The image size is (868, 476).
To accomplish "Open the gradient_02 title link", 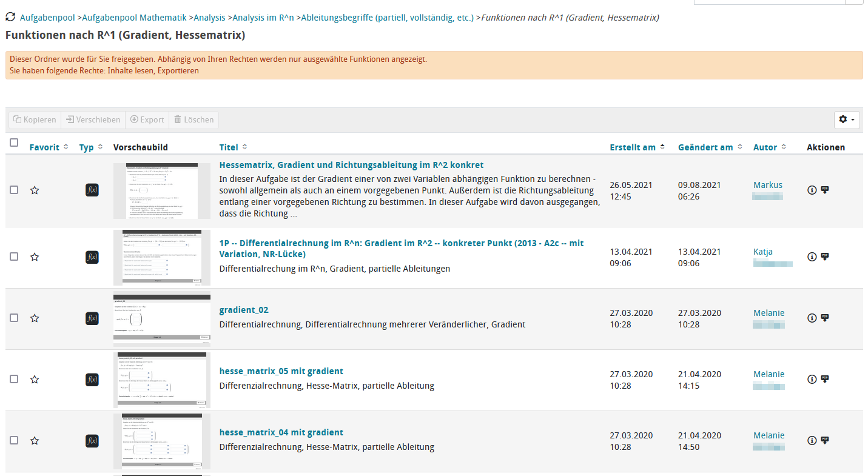I will (x=243, y=310).
